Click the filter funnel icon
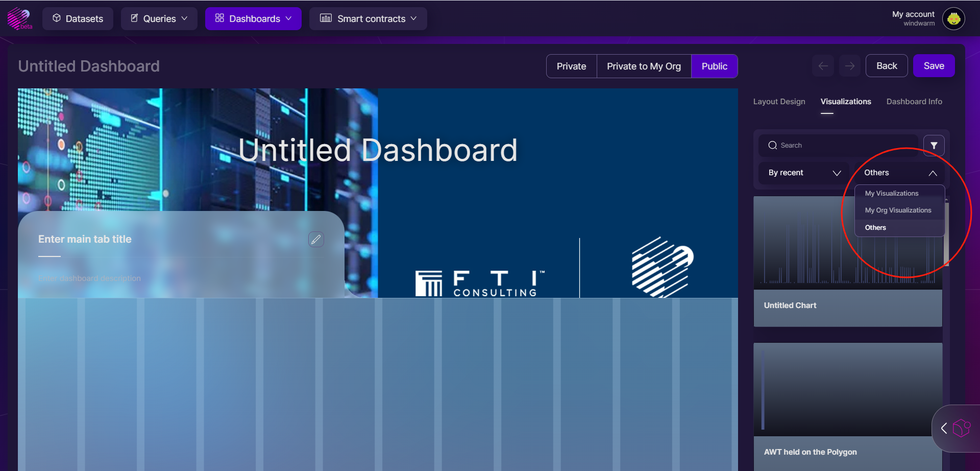The height and width of the screenshot is (471, 980). point(934,146)
